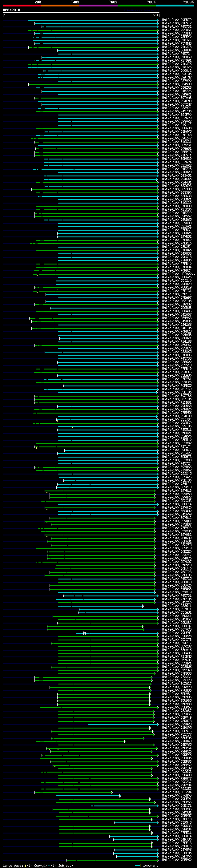The image size is (197, 868).
Task: Select the UniRef100_Q9M568 label
Action: 177,406
